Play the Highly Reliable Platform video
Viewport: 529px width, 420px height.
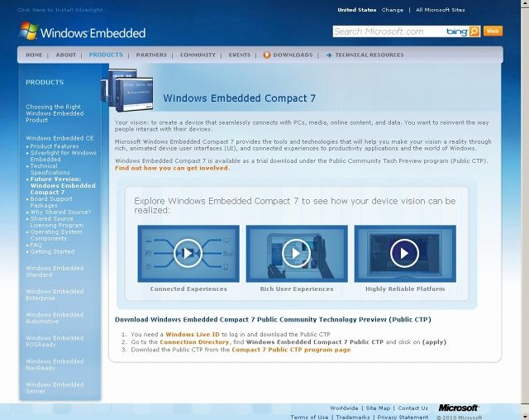(404, 253)
